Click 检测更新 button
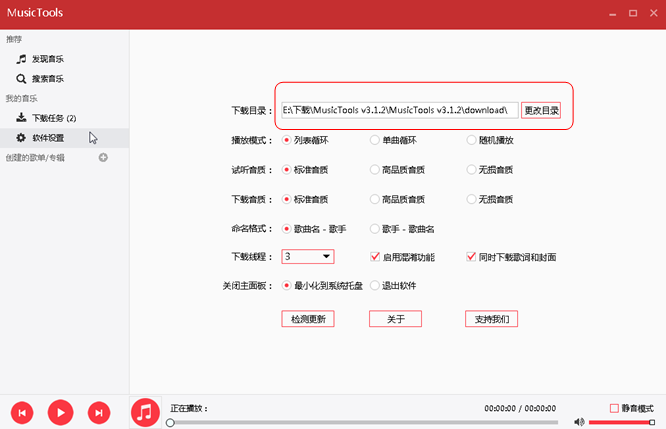The height and width of the screenshot is (429, 666). (308, 319)
